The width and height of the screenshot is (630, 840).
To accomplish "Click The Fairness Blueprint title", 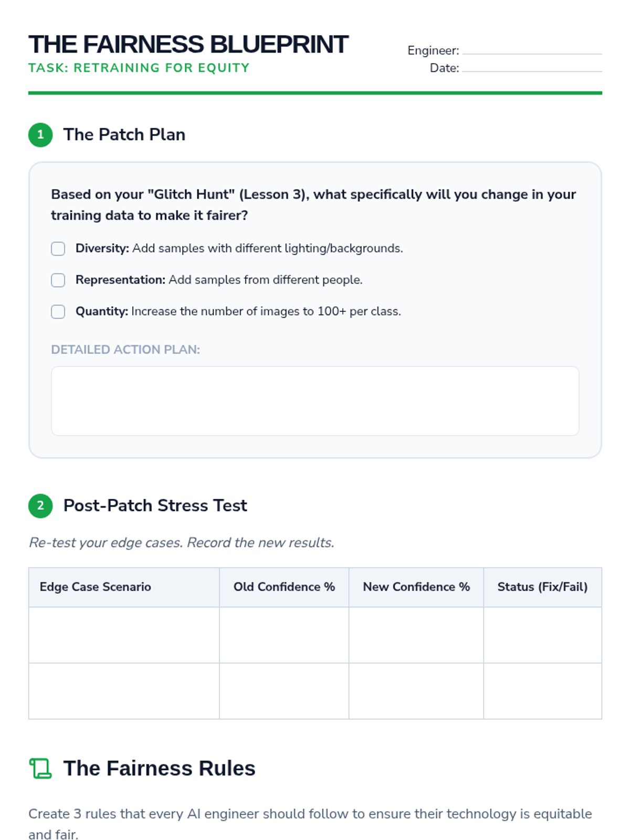I will pos(188,45).
